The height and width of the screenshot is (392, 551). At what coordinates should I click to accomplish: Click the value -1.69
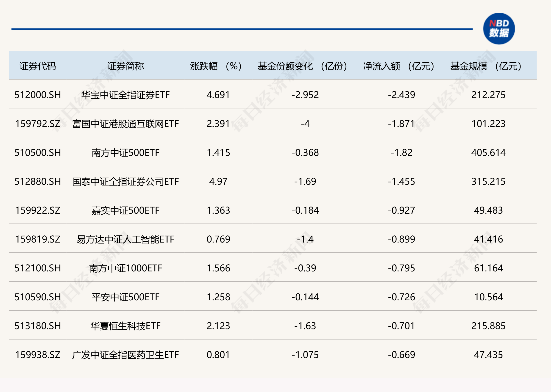point(305,182)
